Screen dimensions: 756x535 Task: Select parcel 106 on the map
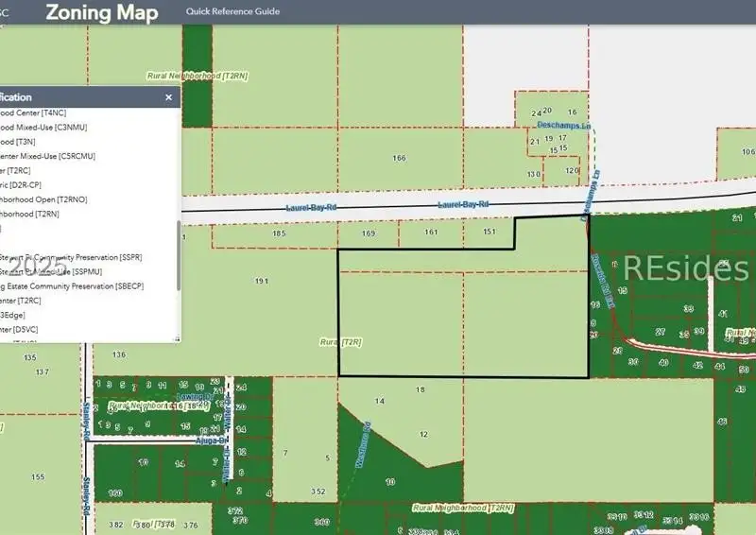(x=748, y=152)
